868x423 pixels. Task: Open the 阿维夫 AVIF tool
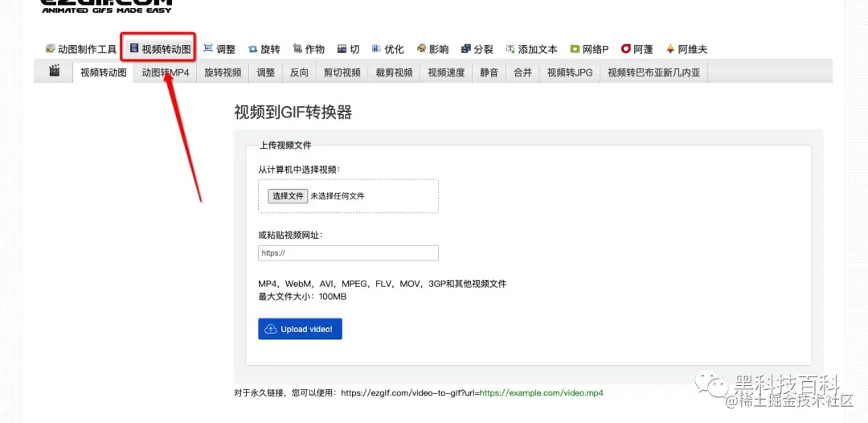pyautogui.click(x=686, y=49)
